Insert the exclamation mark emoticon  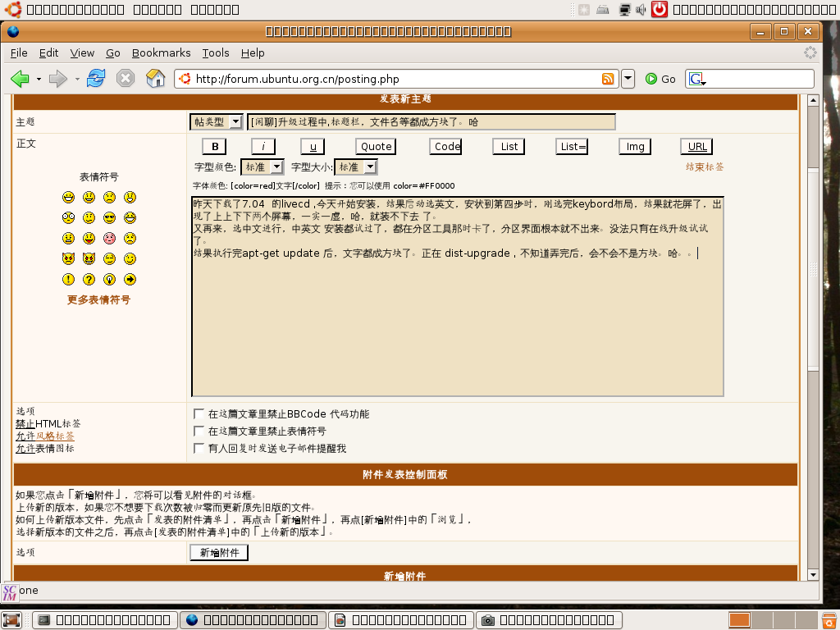tap(69, 279)
